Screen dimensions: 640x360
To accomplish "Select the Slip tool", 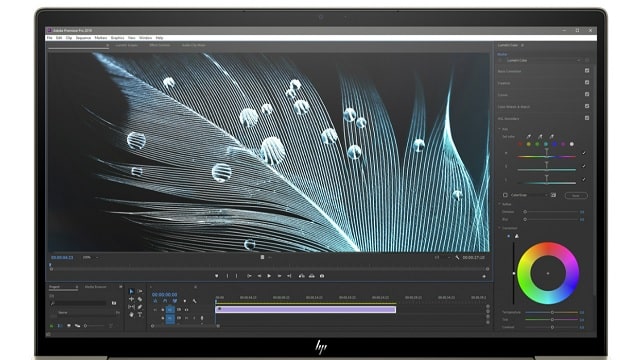I will tap(131, 307).
